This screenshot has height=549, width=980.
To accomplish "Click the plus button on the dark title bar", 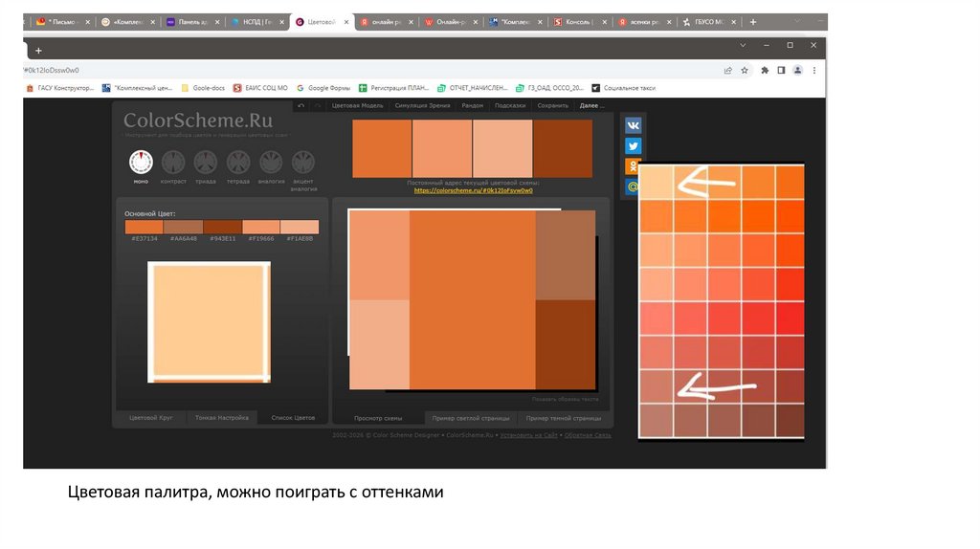I will pyautogui.click(x=38, y=51).
